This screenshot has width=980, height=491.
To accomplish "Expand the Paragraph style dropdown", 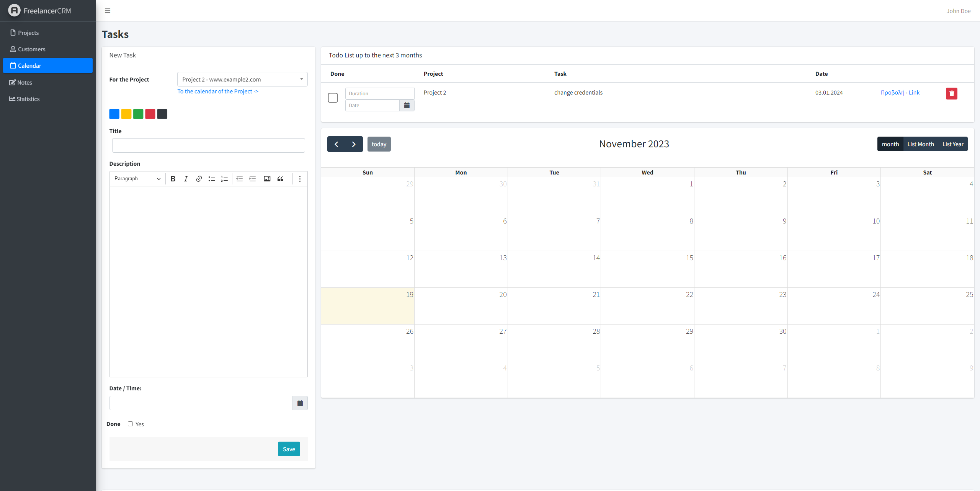I will coord(137,179).
